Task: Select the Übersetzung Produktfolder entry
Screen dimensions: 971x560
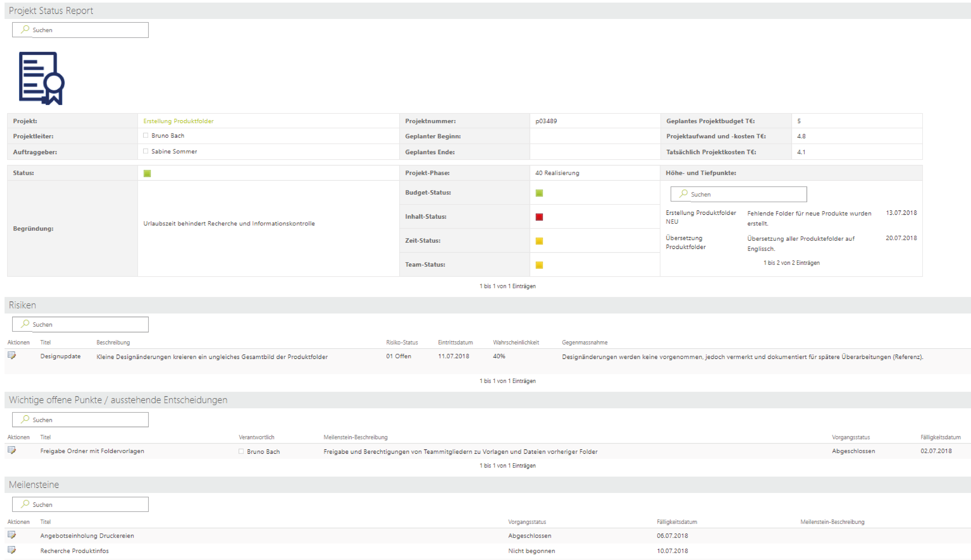Action: click(x=686, y=242)
